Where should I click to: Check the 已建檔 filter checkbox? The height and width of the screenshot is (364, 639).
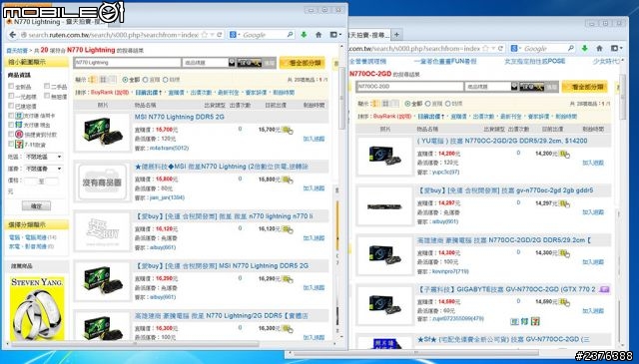point(11,106)
